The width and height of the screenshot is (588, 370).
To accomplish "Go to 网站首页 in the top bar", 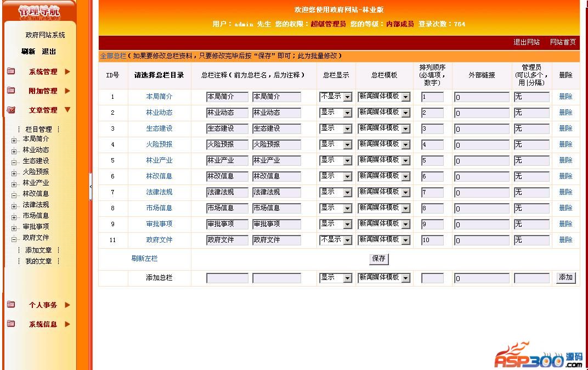I will [x=563, y=42].
